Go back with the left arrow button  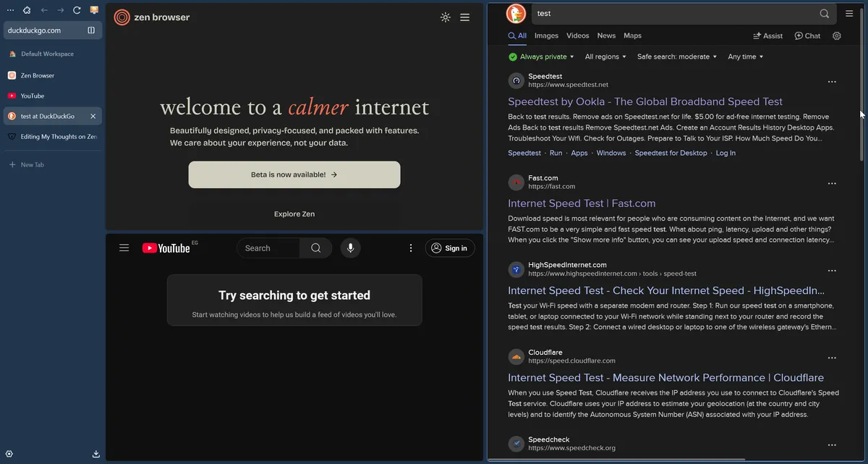point(44,10)
